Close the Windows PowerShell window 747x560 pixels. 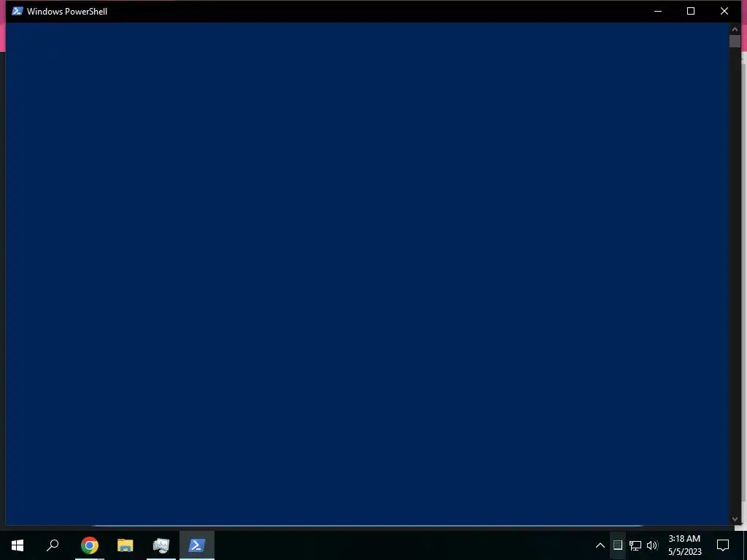pos(724,11)
